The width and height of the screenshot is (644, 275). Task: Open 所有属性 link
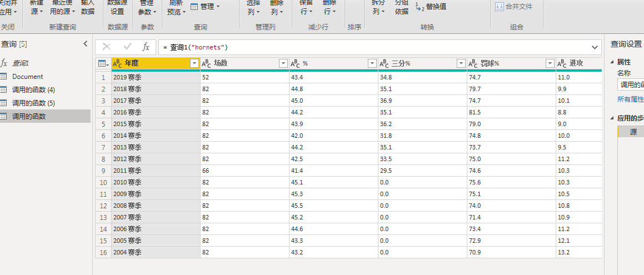630,99
